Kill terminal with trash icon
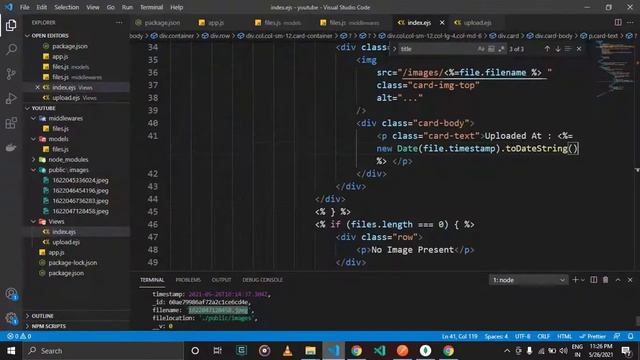 point(606,280)
